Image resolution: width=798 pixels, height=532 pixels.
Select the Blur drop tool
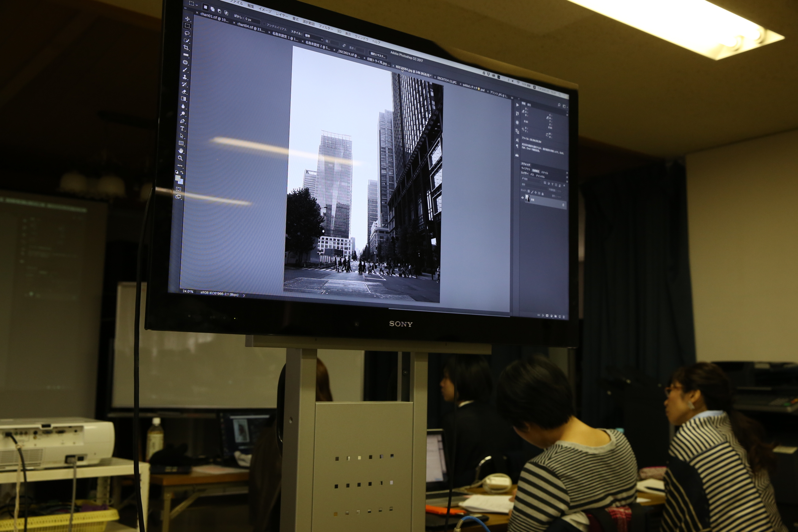click(183, 106)
